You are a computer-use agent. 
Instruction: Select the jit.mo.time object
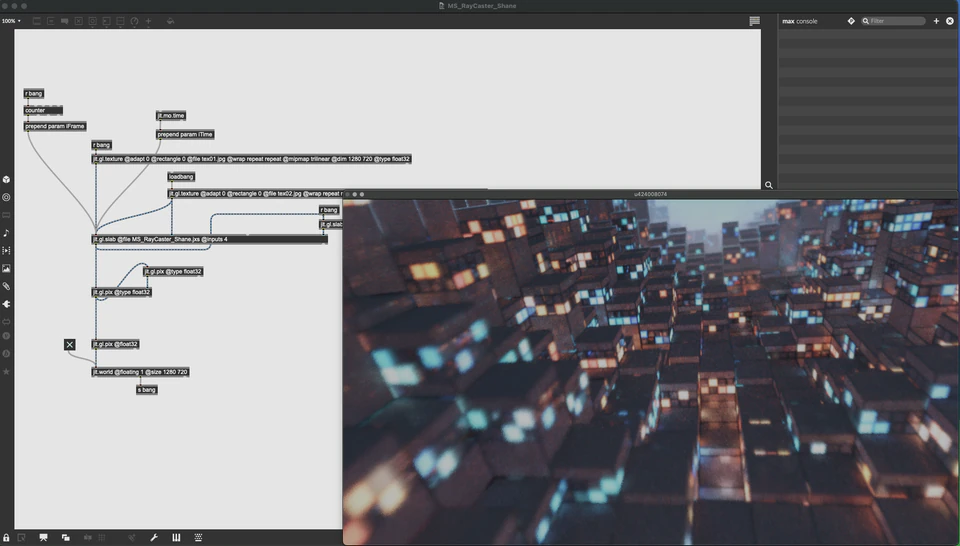(171, 116)
